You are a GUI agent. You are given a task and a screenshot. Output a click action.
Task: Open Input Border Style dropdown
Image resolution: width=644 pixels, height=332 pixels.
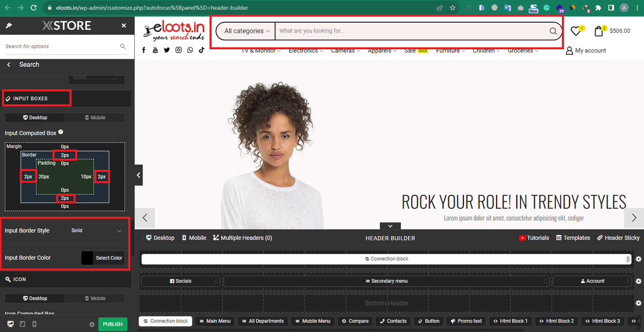(x=96, y=230)
